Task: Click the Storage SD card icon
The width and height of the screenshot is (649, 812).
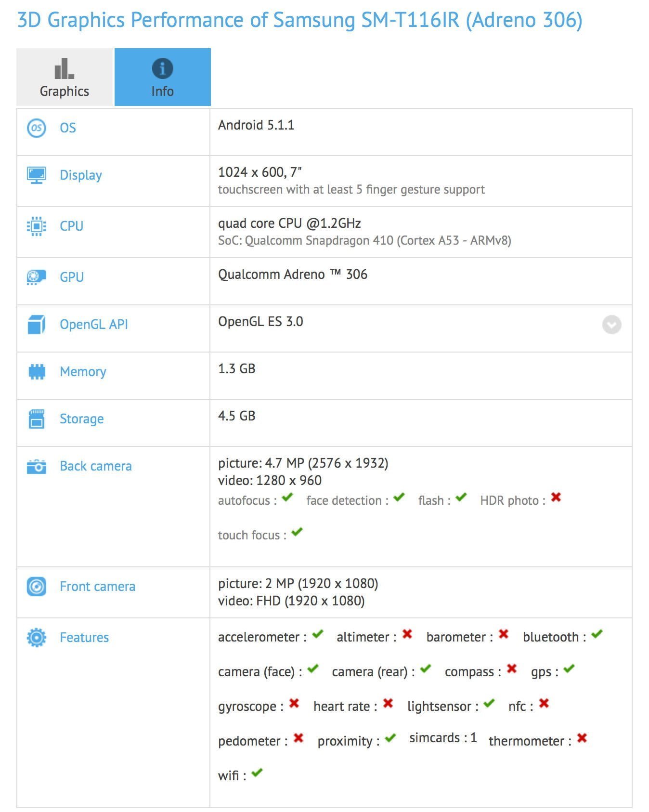Action: pos(37,419)
